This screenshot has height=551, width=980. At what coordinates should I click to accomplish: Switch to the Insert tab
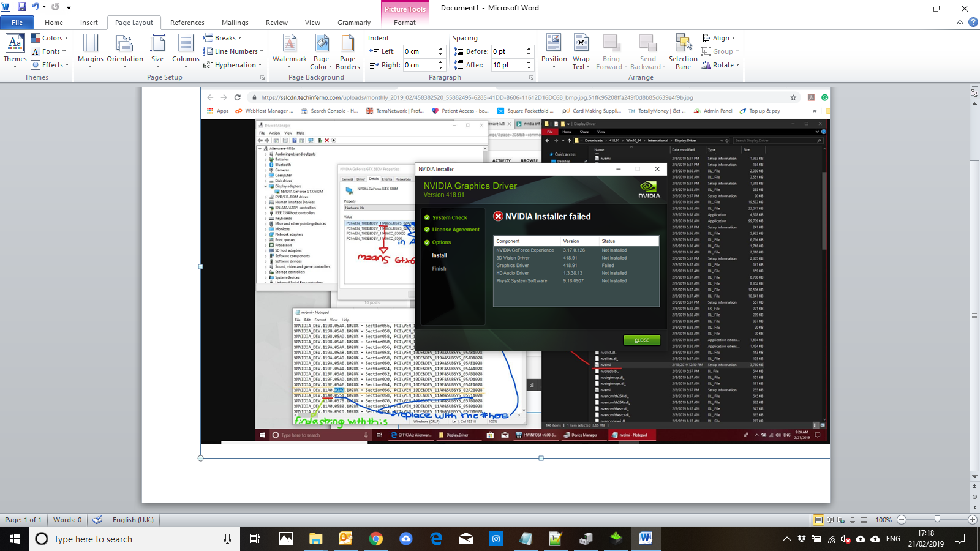pos(89,23)
